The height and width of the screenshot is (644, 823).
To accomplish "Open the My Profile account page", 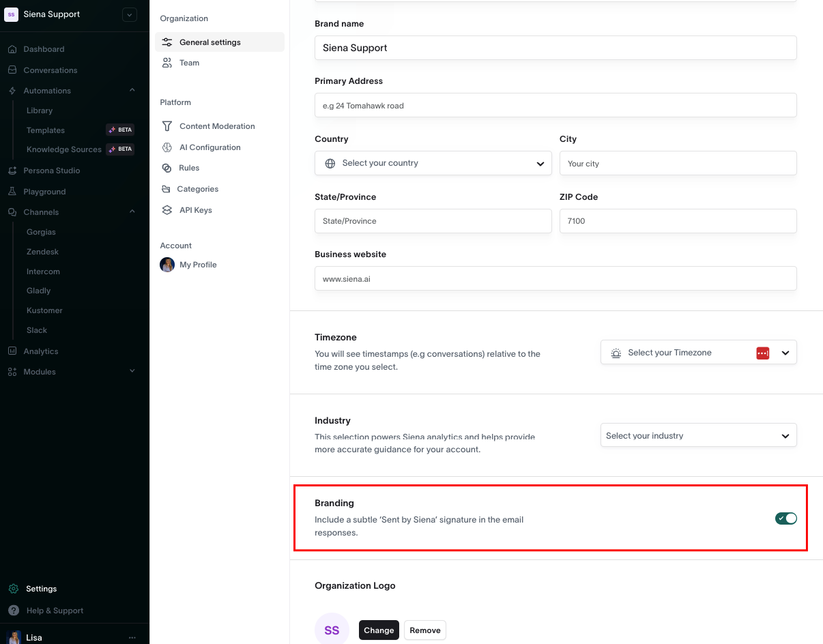I will click(x=198, y=265).
